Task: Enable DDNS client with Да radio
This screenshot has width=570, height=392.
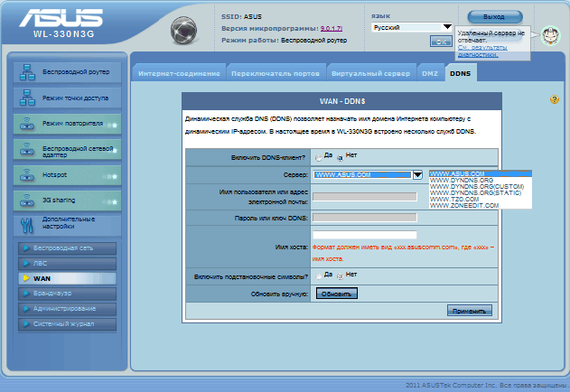Action: (x=319, y=158)
